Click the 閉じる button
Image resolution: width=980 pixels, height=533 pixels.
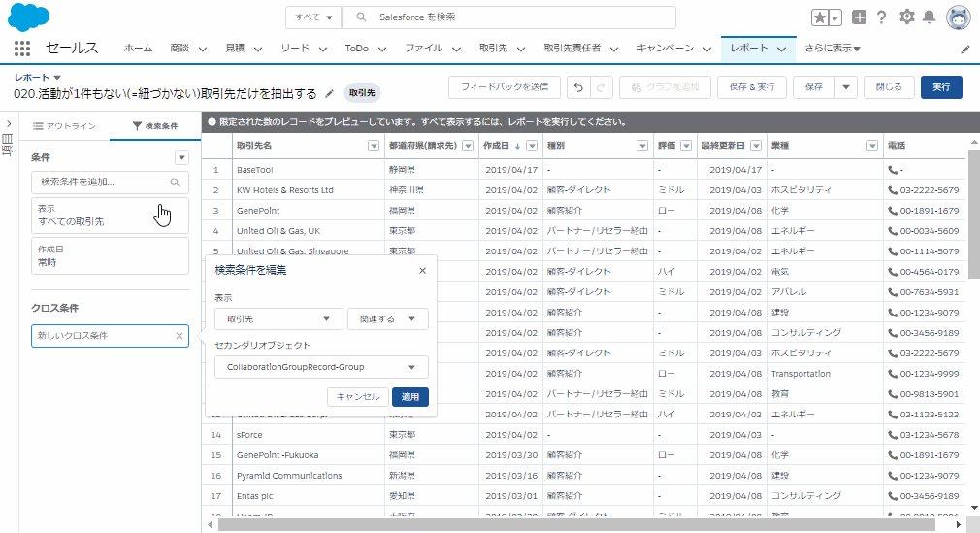pos(889,87)
